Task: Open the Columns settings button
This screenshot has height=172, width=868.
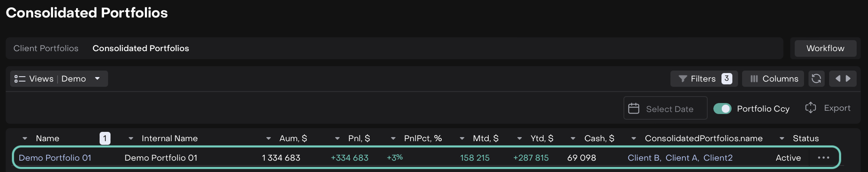Action: [774, 79]
